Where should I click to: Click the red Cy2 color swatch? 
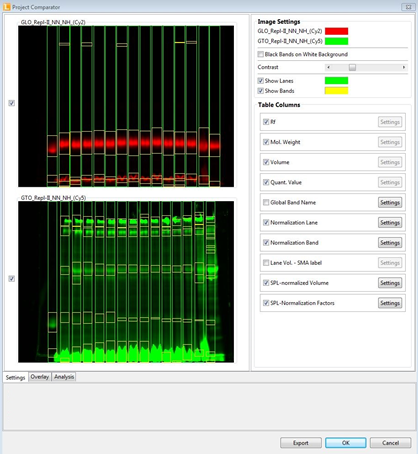pos(336,31)
